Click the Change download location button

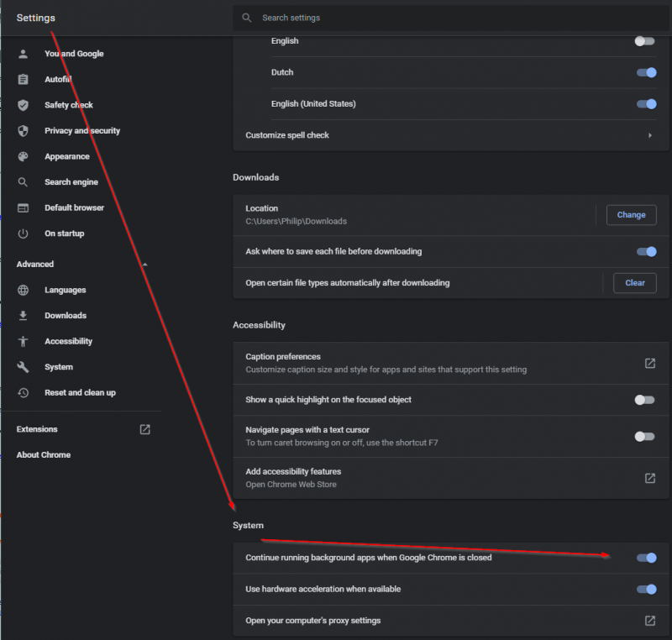[x=631, y=215]
